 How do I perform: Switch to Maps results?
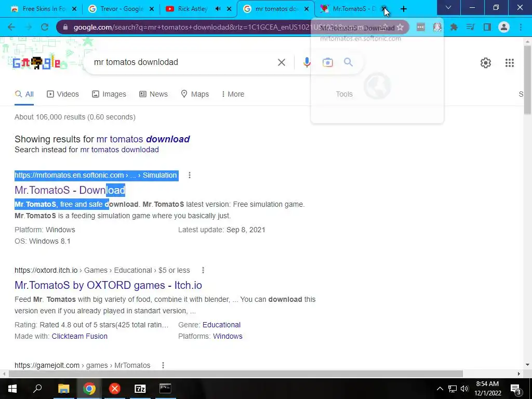pos(195,94)
